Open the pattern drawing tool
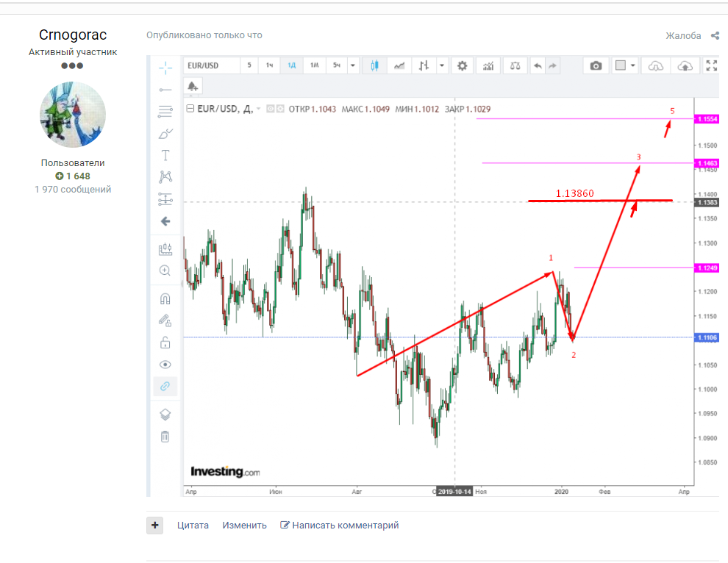This screenshot has height=563, width=728. pos(165,177)
